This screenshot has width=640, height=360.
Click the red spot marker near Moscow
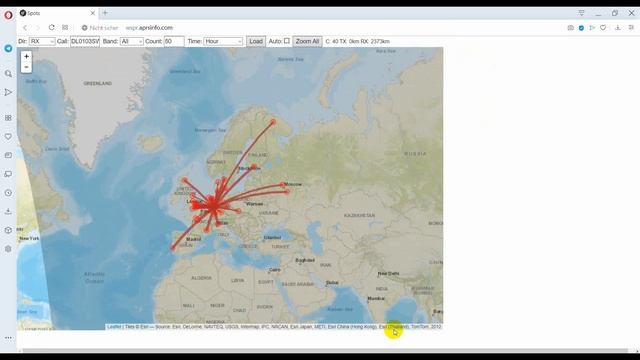coord(282,184)
